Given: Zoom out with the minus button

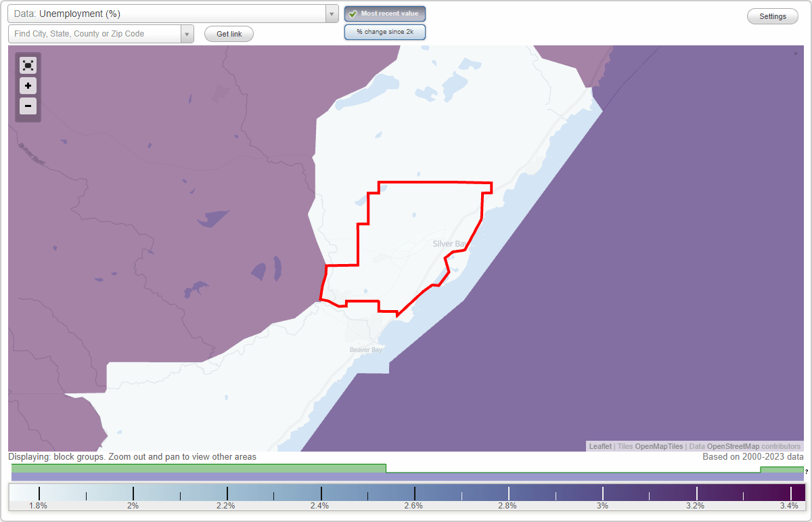Looking at the screenshot, I should [28, 106].
